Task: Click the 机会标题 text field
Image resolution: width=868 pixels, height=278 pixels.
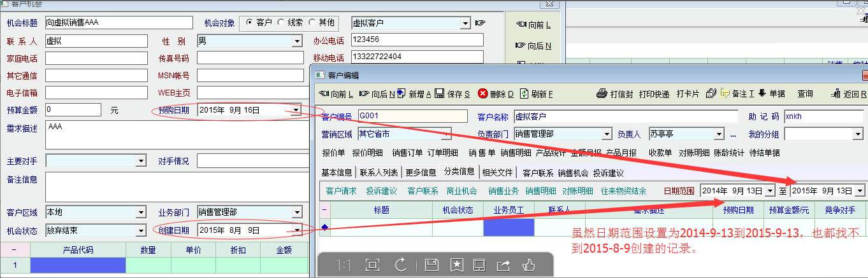Action: (110, 23)
